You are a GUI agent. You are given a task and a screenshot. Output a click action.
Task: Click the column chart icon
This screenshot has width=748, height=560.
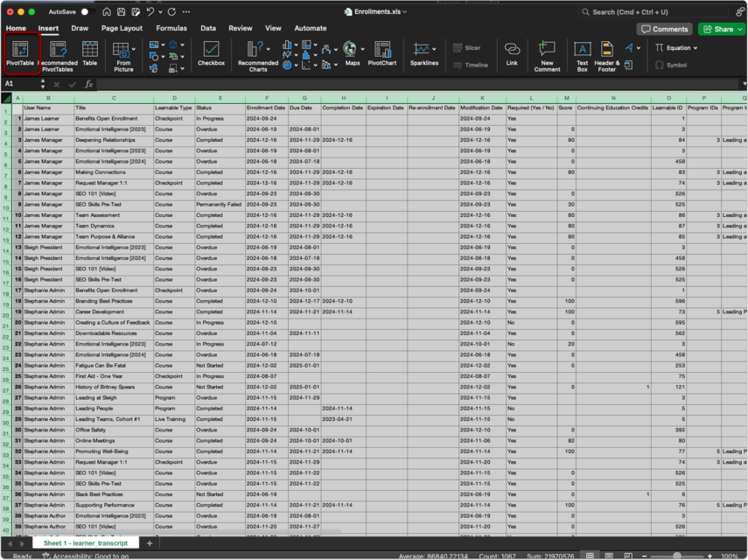pos(287,45)
